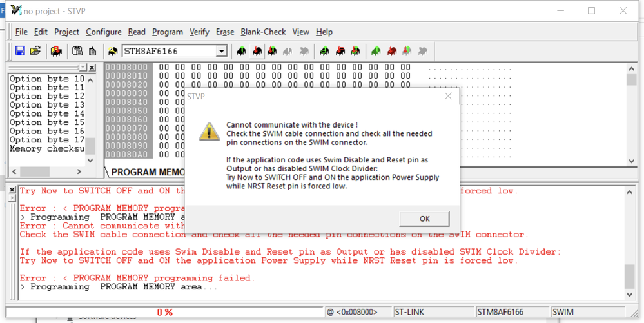Viewport: 644px width, 323px height.
Task: Open the Verify menu
Action: click(200, 32)
